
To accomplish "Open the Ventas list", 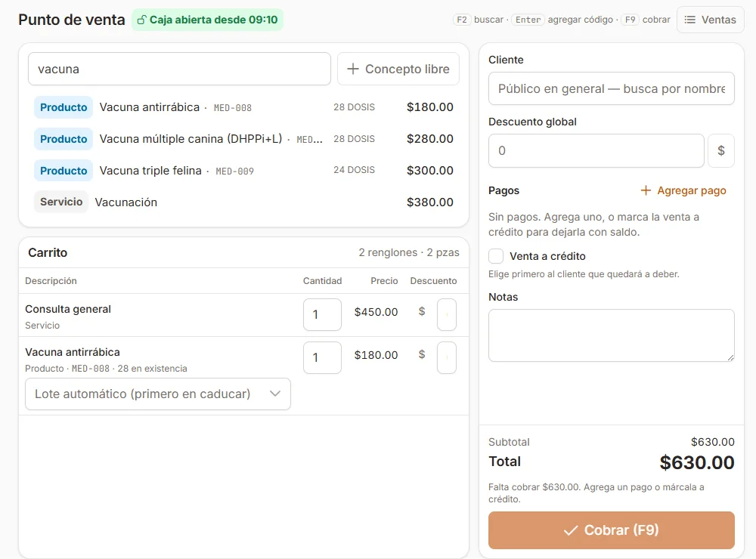I will [710, 20].
